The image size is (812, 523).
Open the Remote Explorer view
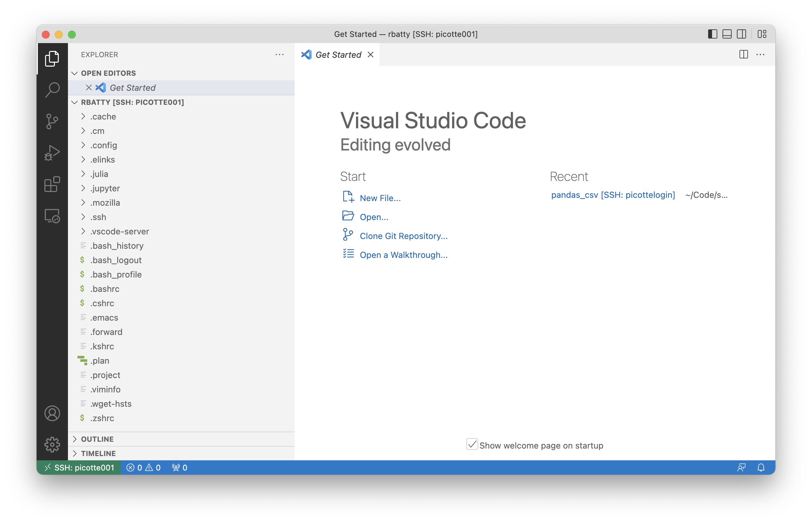[52, 216]
